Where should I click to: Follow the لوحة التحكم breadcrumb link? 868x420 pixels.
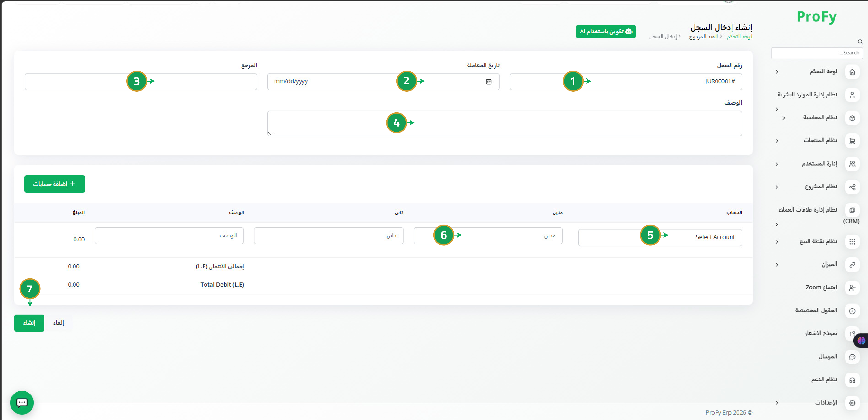click(739, 37)
